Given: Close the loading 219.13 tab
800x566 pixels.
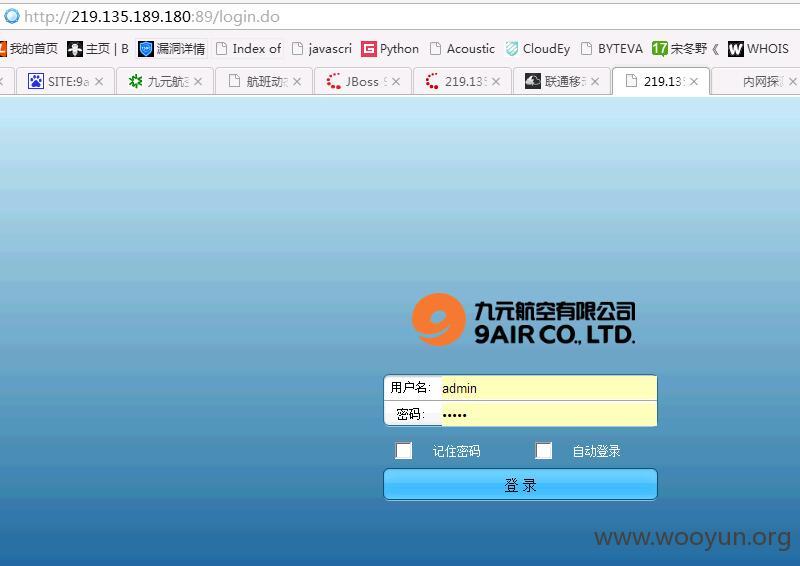Looking at the screenshot, I should [496, 82].
